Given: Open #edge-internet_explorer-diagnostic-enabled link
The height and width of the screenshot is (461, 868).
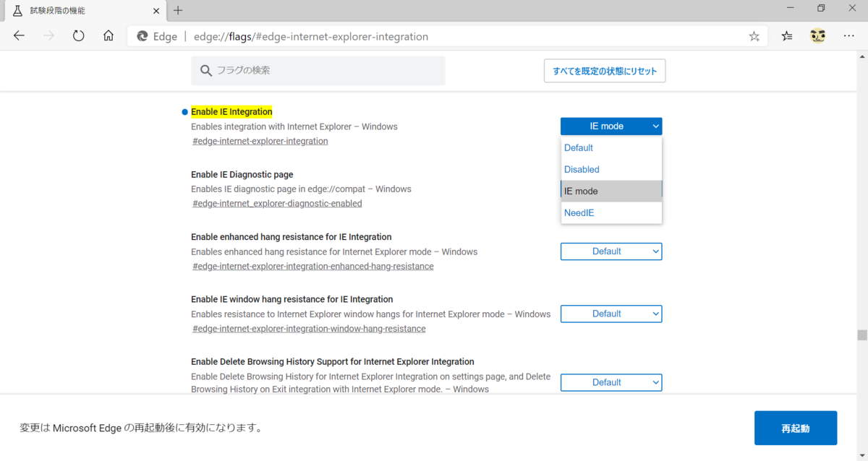Looking at the screenshot, I should [277, 204].
